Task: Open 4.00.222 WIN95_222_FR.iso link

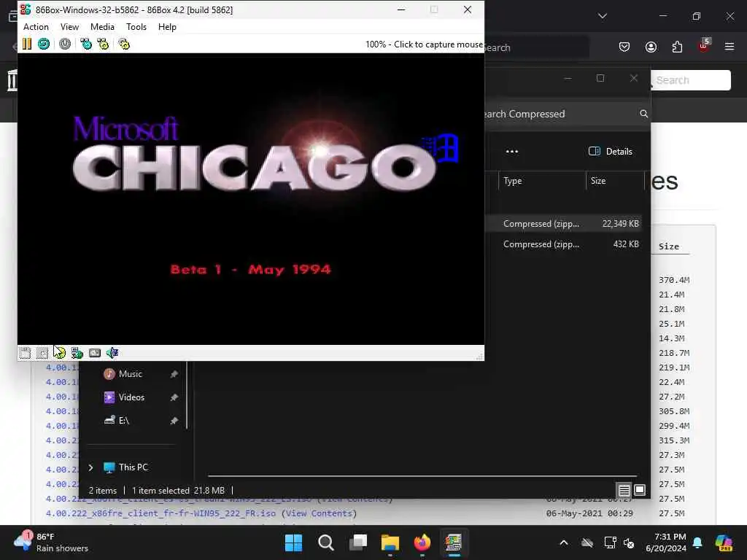Action: click(160, 513)
